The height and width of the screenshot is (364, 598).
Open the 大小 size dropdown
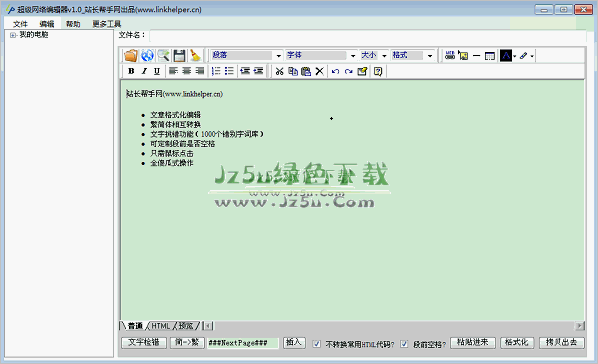(x=384, y=56)
